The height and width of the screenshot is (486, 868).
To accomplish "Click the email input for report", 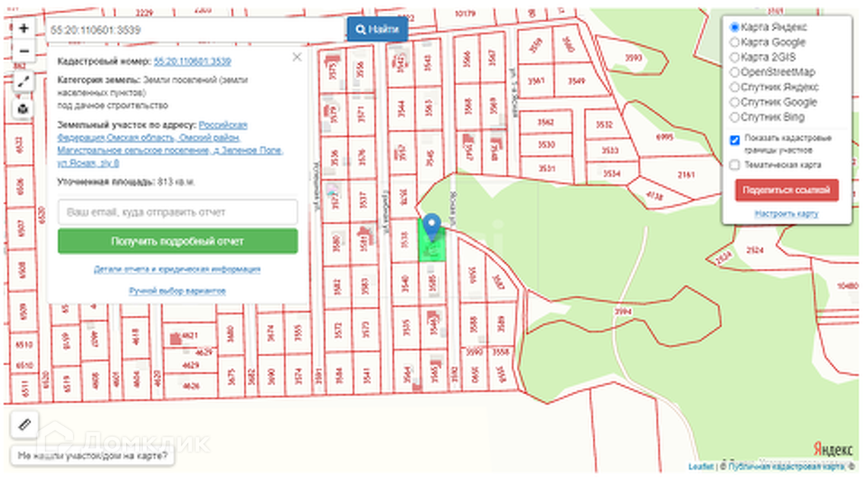I will tap(178, 213).
